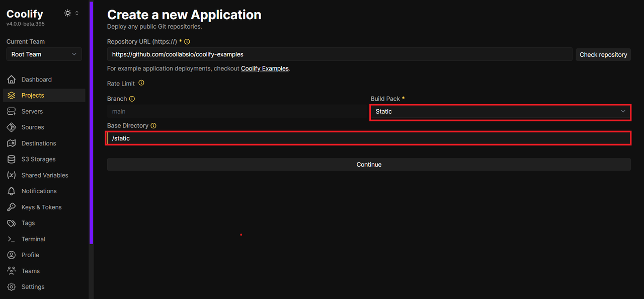The height and width of the screenshot is (299, 644).
Task: Toggle the sun theme switcher icon
Action: point(68,13)
